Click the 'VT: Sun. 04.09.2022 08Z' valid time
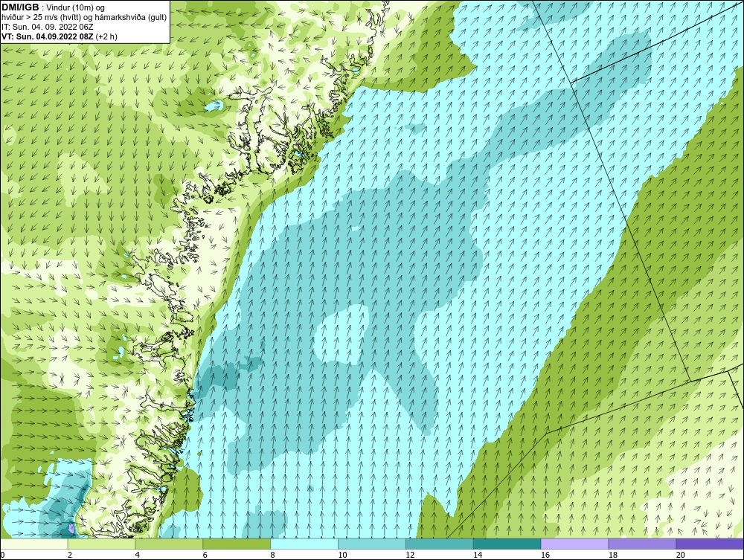This screenshot has width=744, height=560. [x=47, y=36]
